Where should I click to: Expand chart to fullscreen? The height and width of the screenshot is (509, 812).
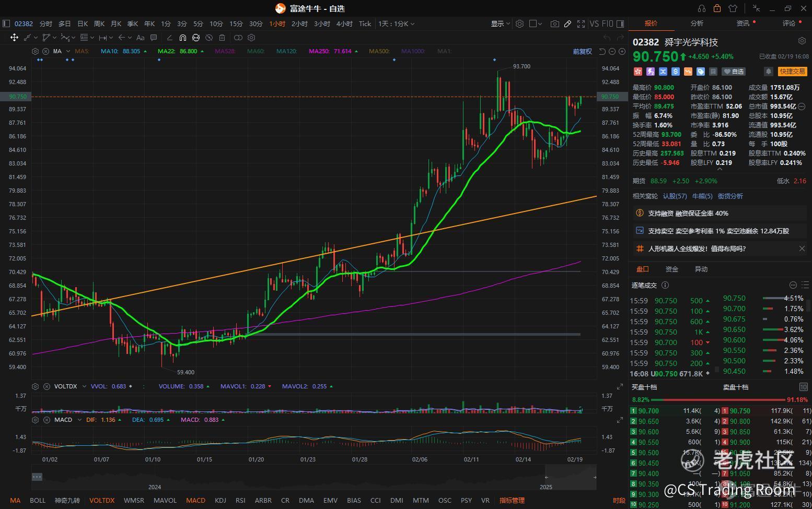point(581,23)
